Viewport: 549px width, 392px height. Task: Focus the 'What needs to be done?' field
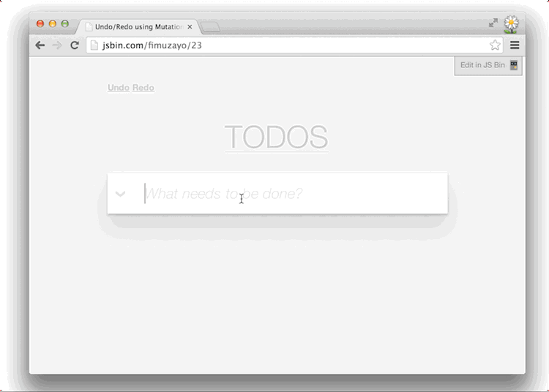[x=293, y=194]
